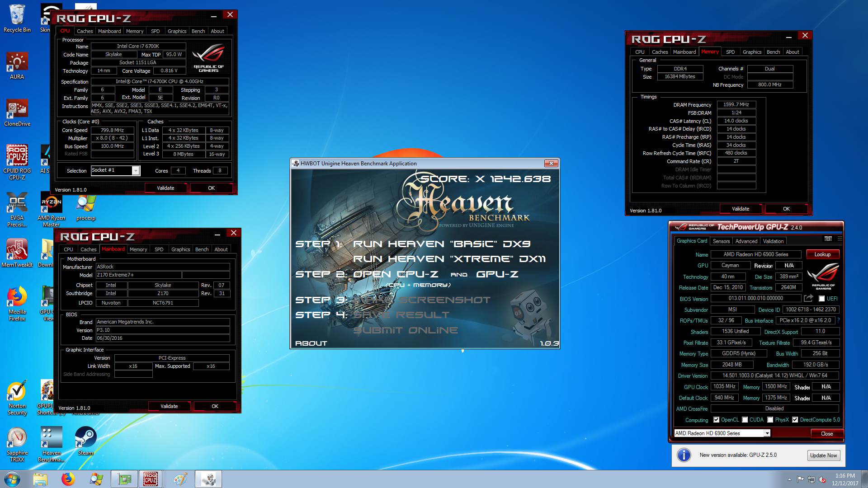Select the Sapphire TRIXX desktop icon
Screen dimensions: 868x488
coord(17,445)
